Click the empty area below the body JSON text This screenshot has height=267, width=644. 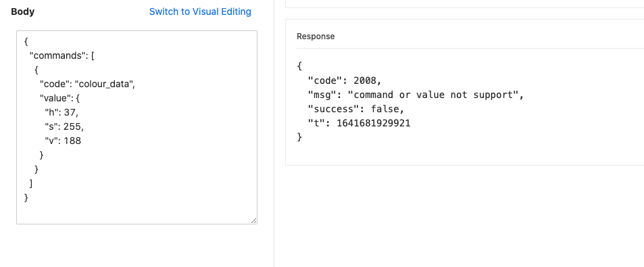pyautogui.click(x=137, y=213)
